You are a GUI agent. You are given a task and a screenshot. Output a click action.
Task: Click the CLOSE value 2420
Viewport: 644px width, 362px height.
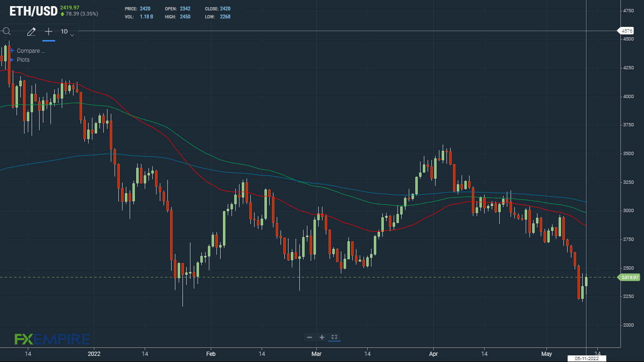coord(225,9)
